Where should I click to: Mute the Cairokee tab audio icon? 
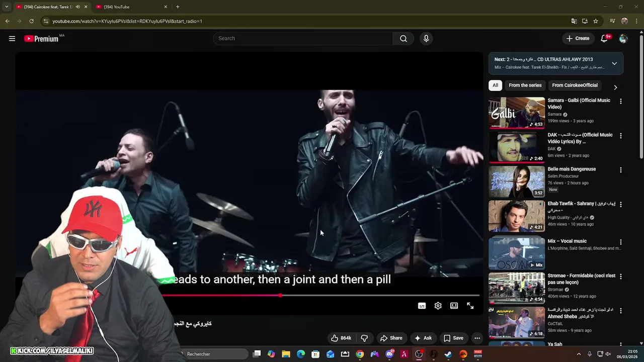click(x=77, y=7)
